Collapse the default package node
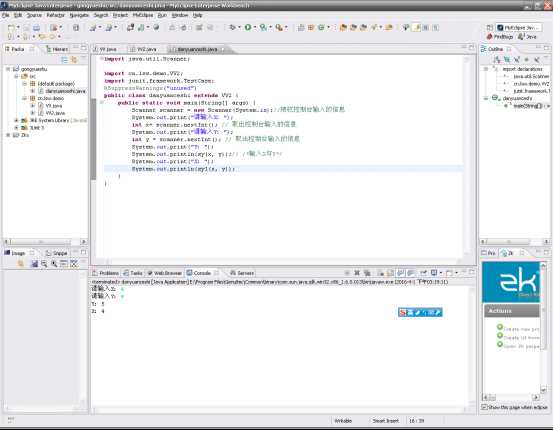 click(24, 84)
